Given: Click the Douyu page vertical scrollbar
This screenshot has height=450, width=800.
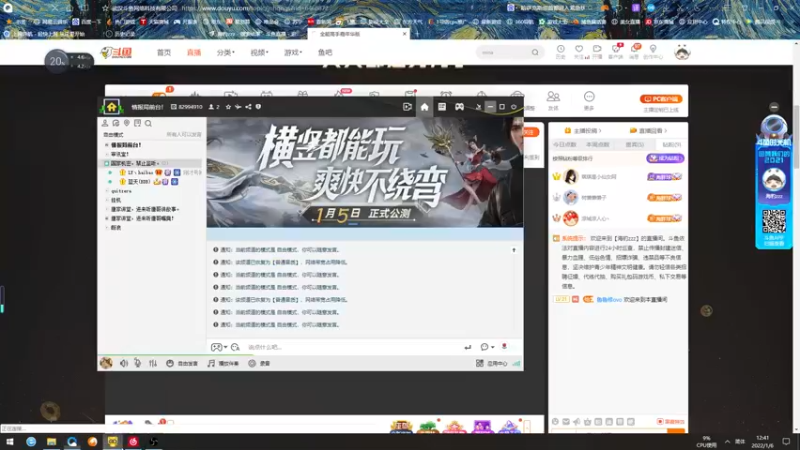Looking at the screenshot, I should tap(796, 136).
